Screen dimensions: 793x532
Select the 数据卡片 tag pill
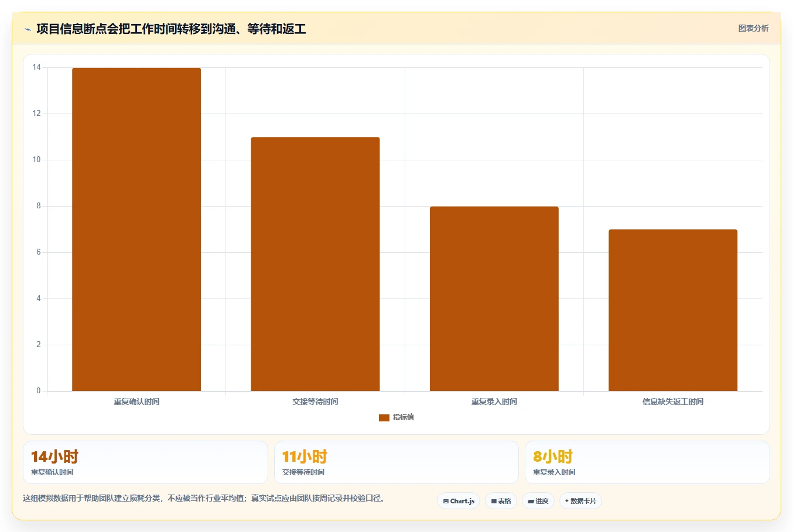[x=580, y=501]
